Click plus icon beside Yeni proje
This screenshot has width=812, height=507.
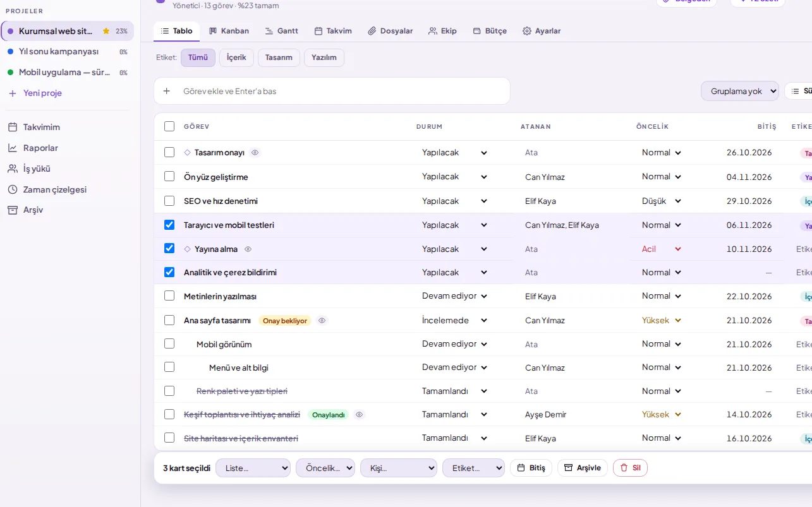click(13, 93)
